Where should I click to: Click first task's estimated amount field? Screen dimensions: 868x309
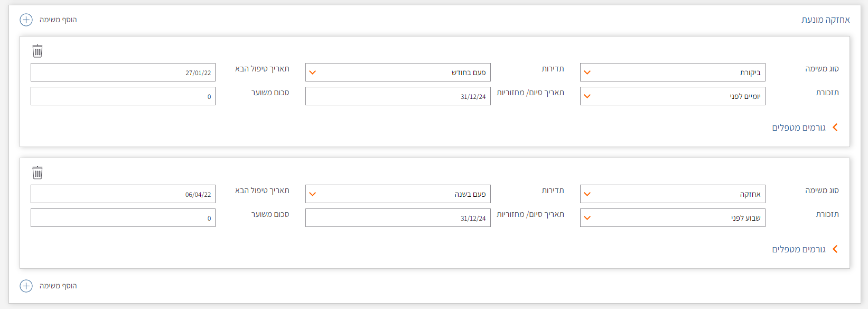[x=123, y=96]
